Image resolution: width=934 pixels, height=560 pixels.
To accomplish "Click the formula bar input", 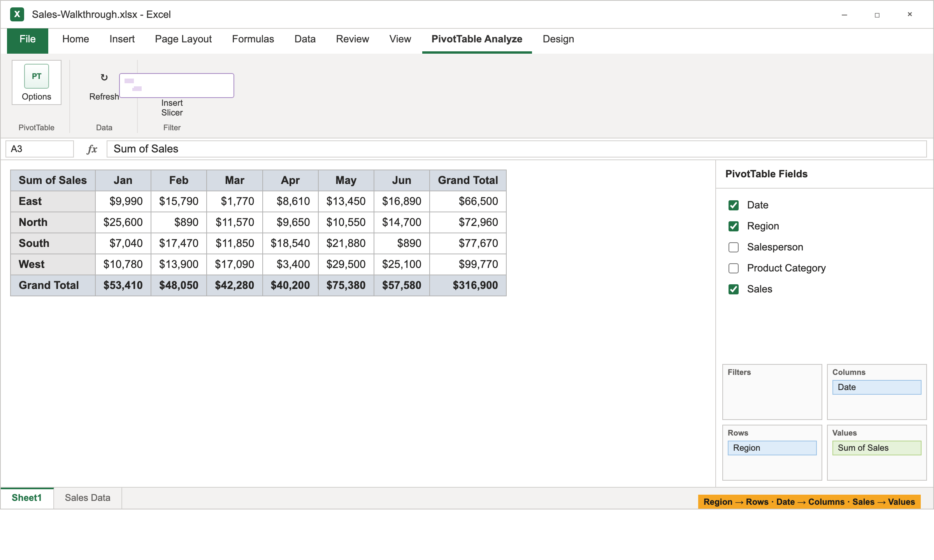I will pyautogui.click(x=516, y=149).
